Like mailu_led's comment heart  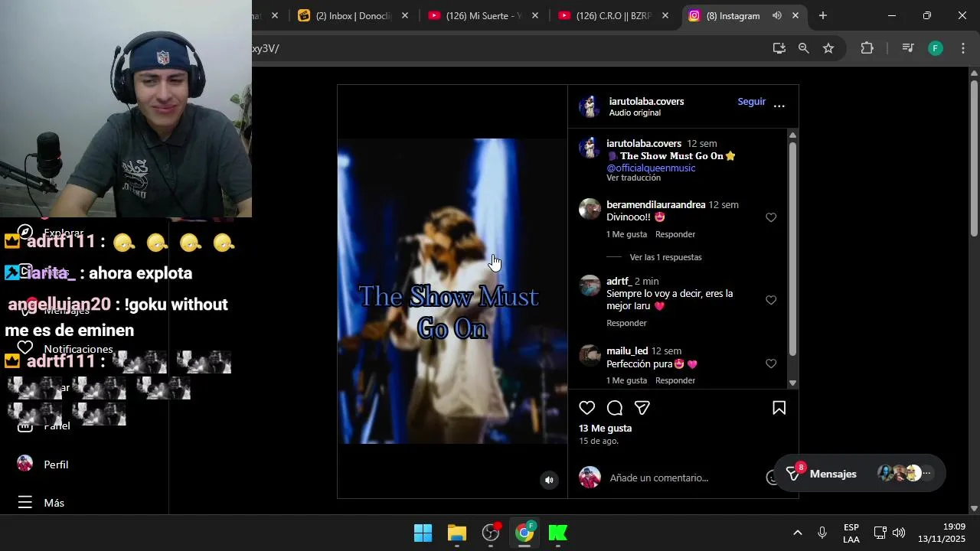pyautogui.click(x=771, y=364)
